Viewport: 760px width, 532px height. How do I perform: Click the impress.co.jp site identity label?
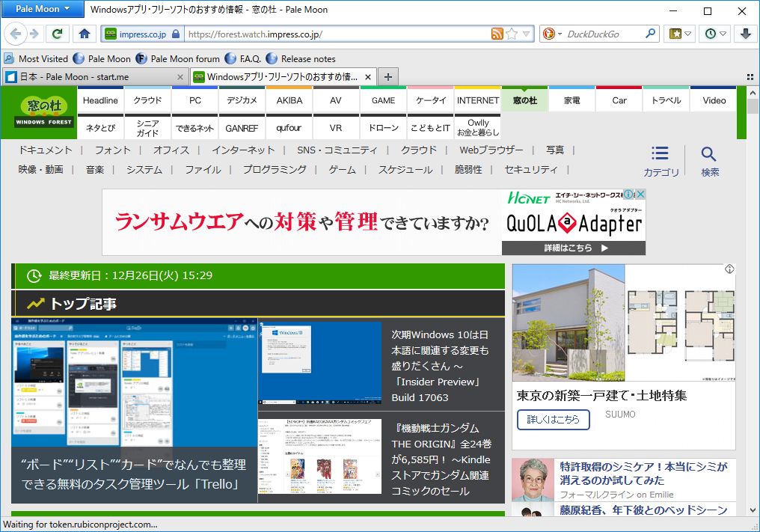[x=142, y=34]
